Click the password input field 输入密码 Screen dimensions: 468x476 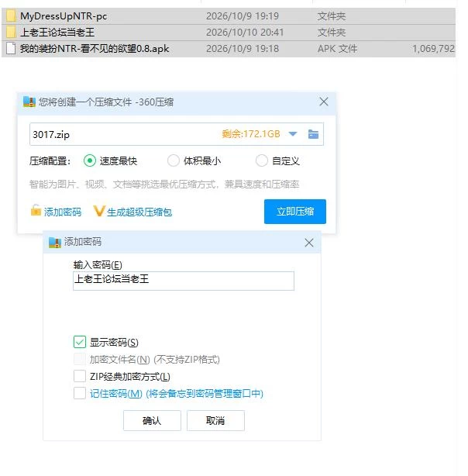(x=184, y=281)
